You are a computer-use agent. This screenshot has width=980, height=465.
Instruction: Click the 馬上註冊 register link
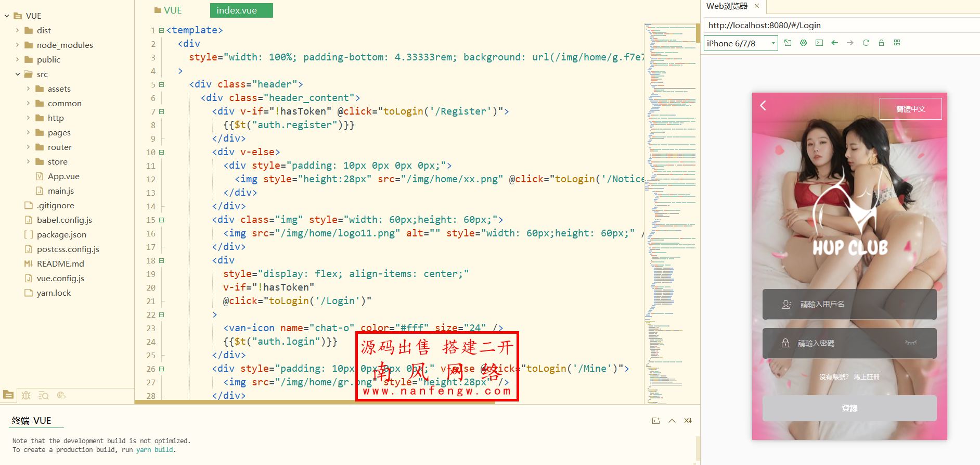[x=866, y=377]
